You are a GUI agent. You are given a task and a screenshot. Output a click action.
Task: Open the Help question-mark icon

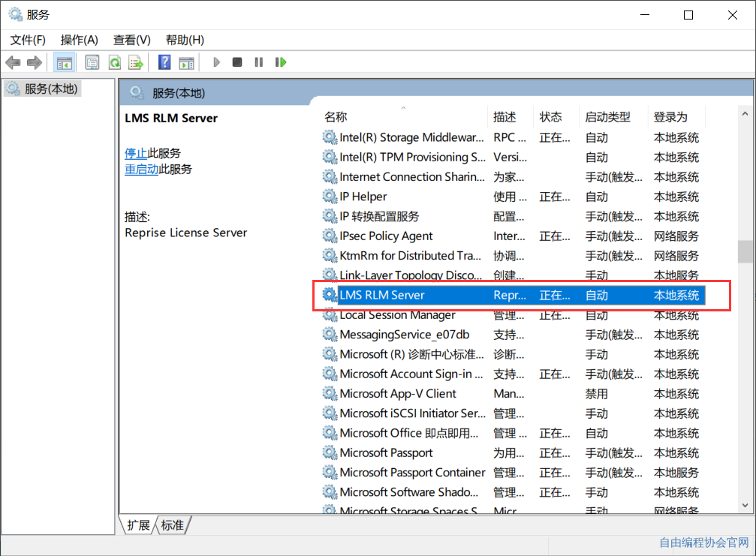point(164,62)
